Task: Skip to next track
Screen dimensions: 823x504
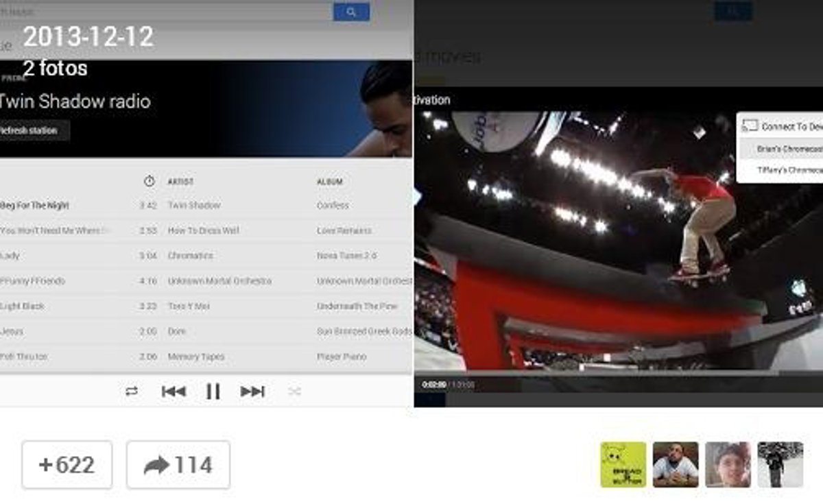Action: [252, 391]
